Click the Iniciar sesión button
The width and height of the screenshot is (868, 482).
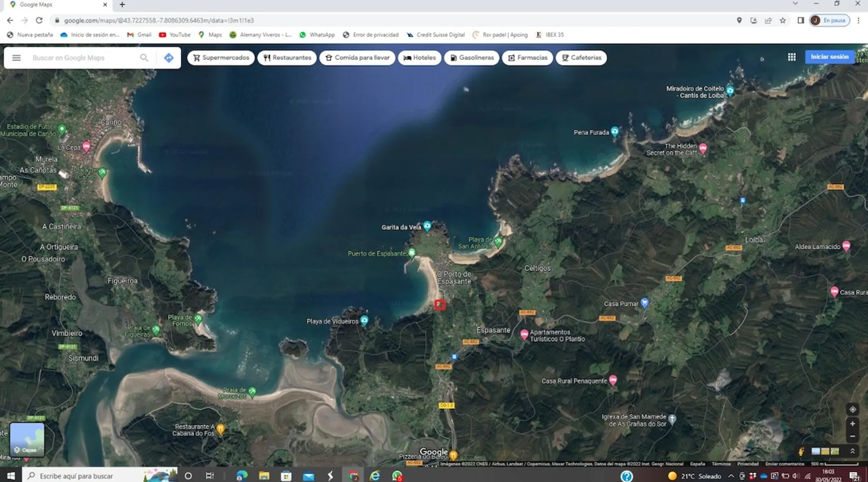click(x=829, y=57)
